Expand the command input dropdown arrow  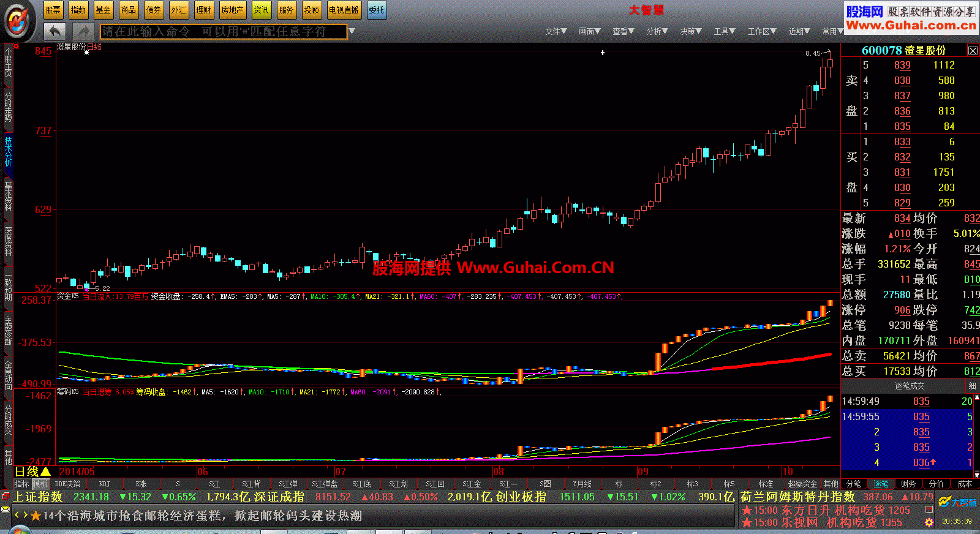(x=352, y=31)
